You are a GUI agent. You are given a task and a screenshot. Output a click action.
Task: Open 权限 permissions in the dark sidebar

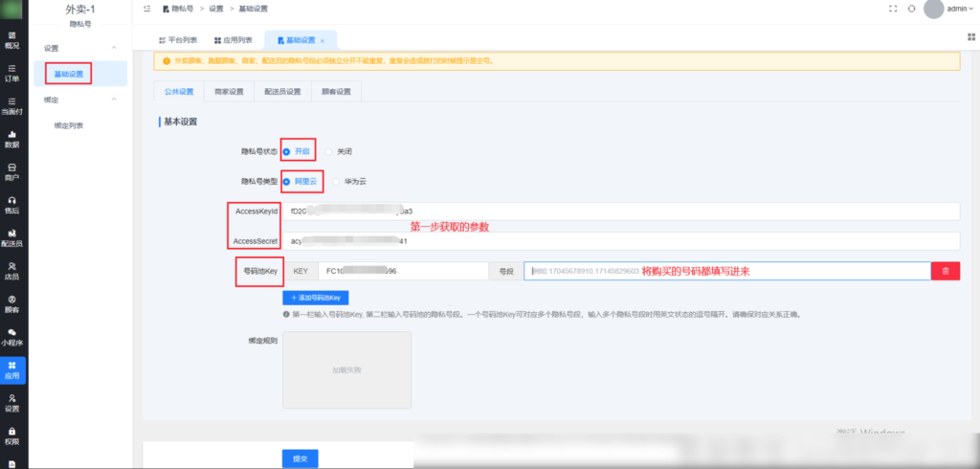pos(12,436)
